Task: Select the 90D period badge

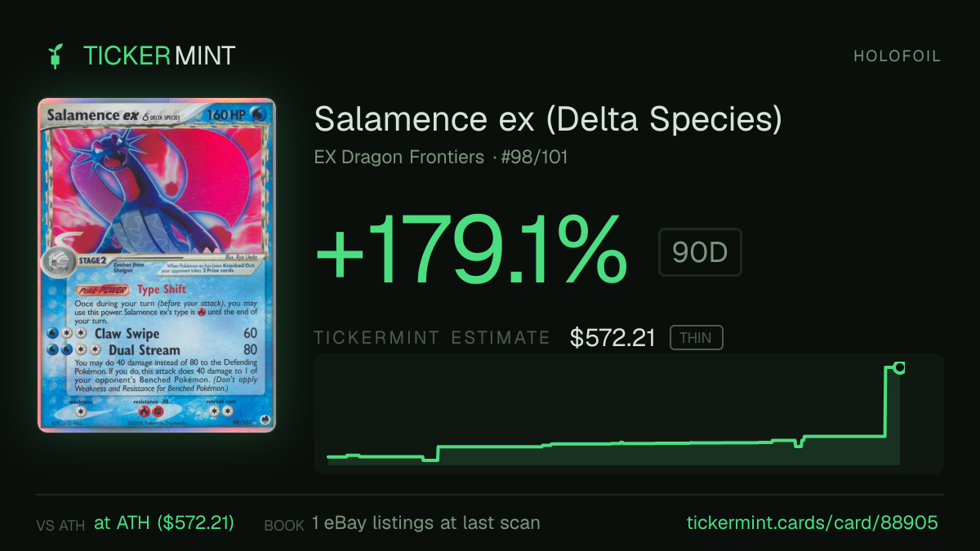Action: pos(700,252)
